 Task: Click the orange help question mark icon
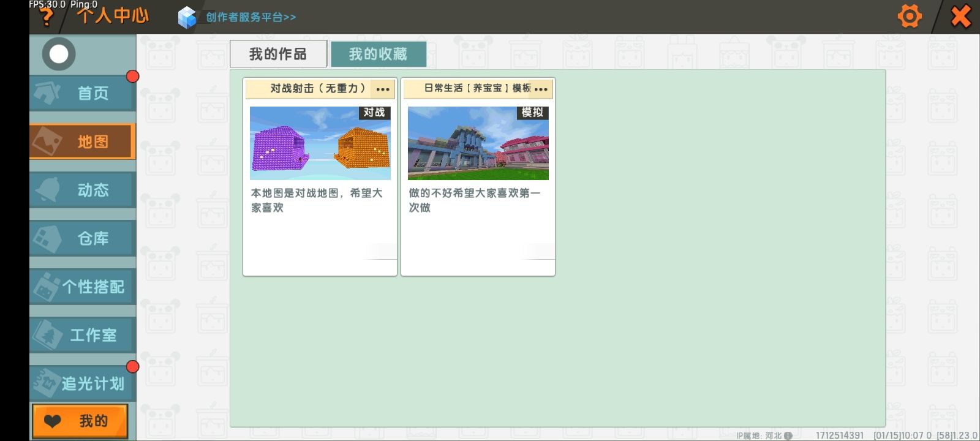pos(46,17)
